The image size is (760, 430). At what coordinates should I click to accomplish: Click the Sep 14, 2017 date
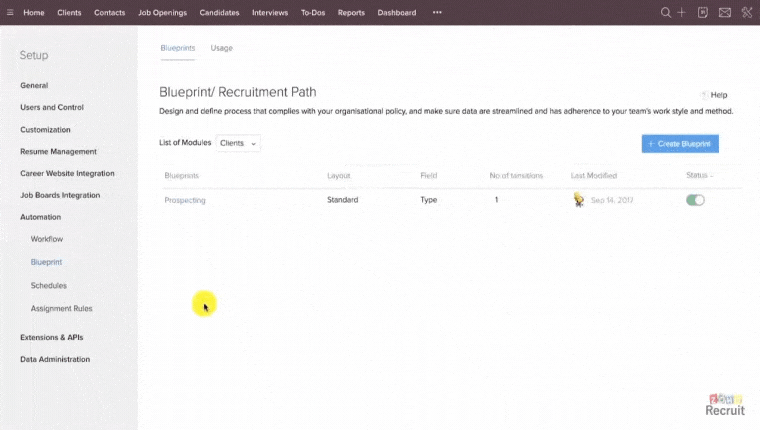point(612,200)
